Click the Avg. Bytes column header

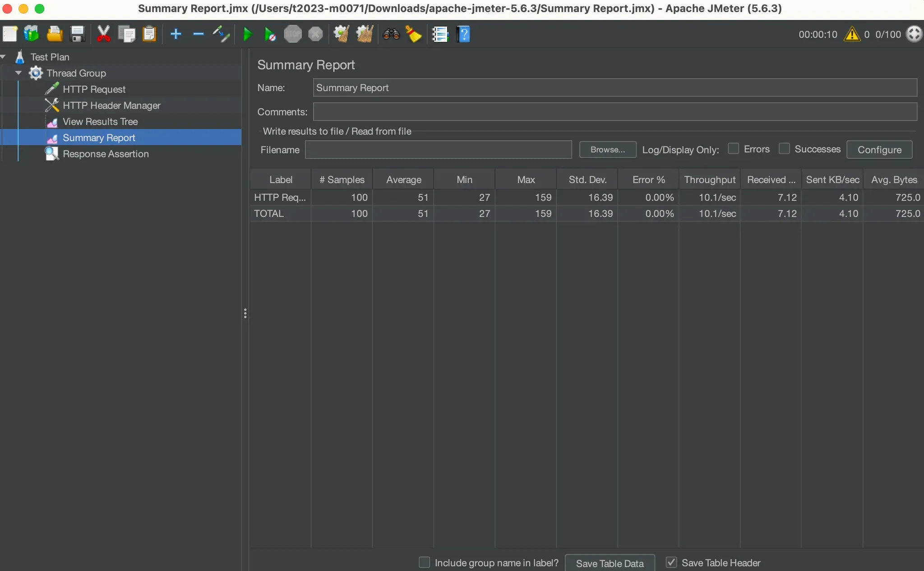(x=894, y=180)
